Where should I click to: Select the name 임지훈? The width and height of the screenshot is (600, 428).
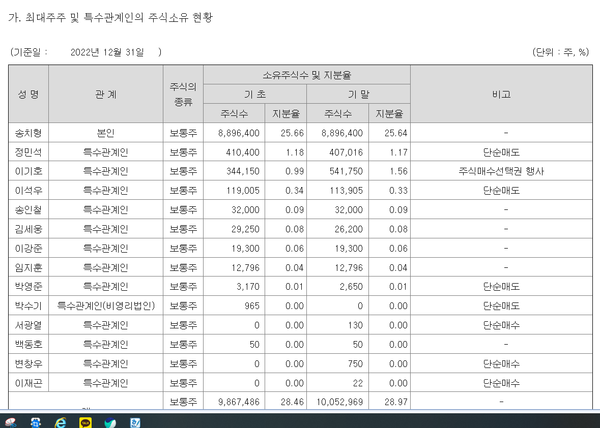pyautogui.click(x=28, y=267)
